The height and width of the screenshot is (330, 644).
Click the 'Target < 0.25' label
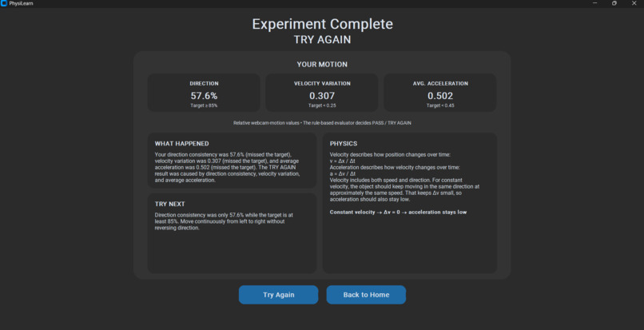[x=322, y=105]
